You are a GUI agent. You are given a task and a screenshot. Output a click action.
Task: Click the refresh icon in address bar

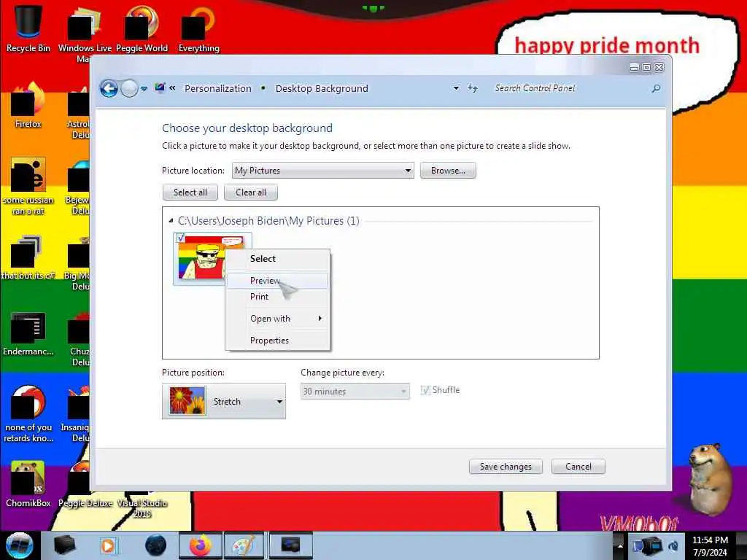[x=473, y=88]
